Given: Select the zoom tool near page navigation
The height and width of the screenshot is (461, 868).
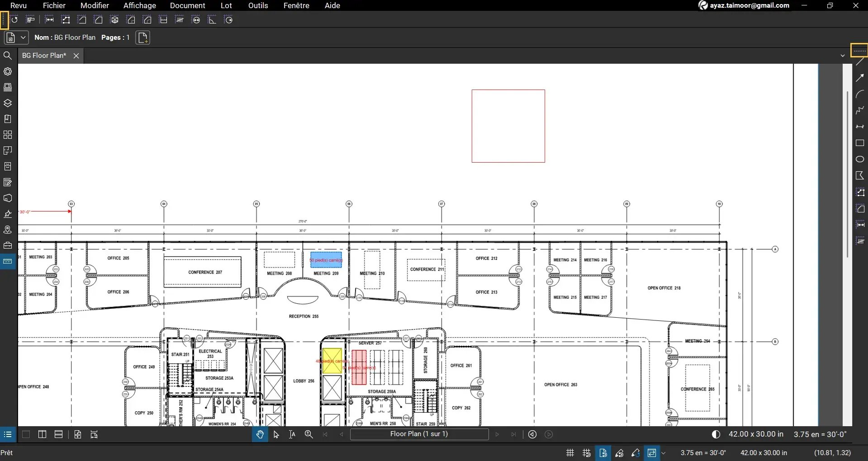Looking at the screenshot, I should 308,434.
